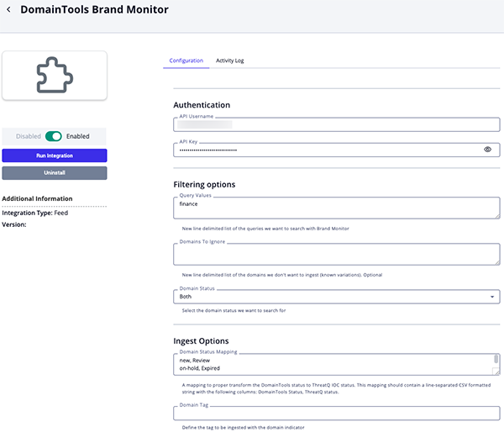Click the "on-hold, Expired" mapping line

coord(200,368)
